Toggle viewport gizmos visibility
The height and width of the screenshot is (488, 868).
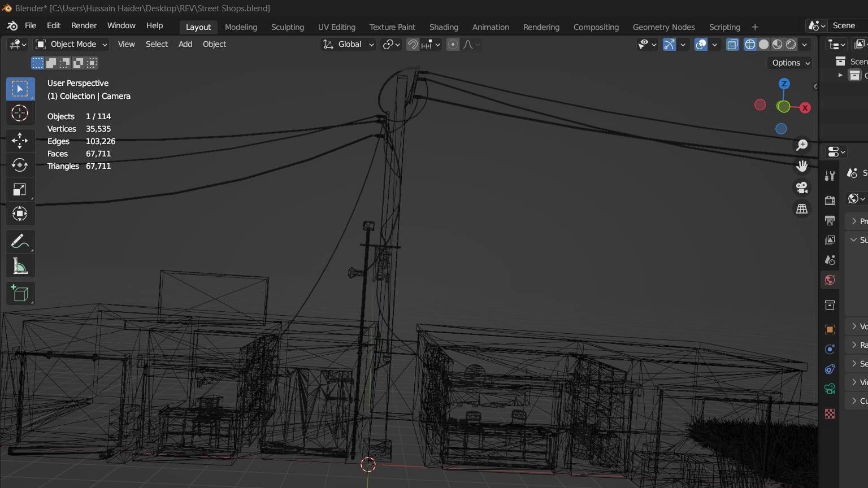(669, 44)
